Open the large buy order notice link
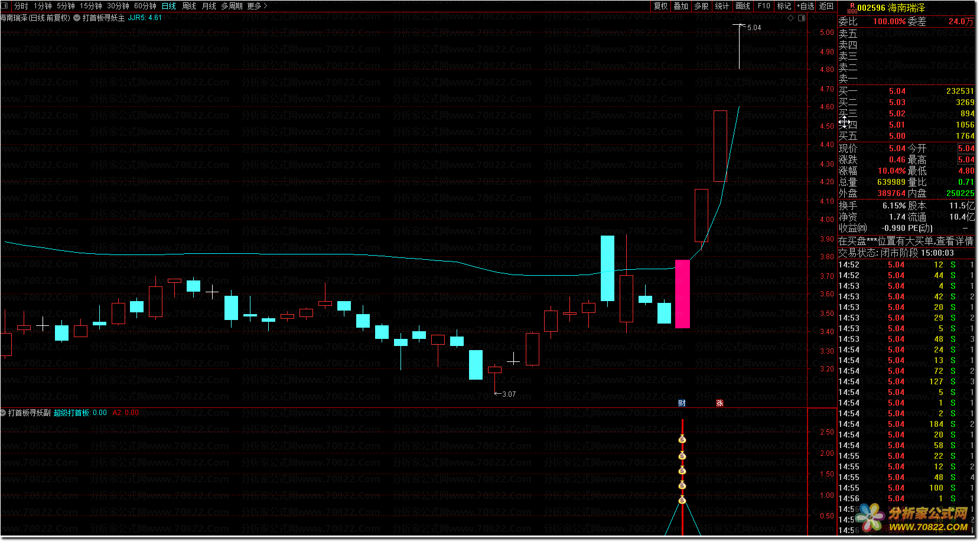 coord(906,241)
